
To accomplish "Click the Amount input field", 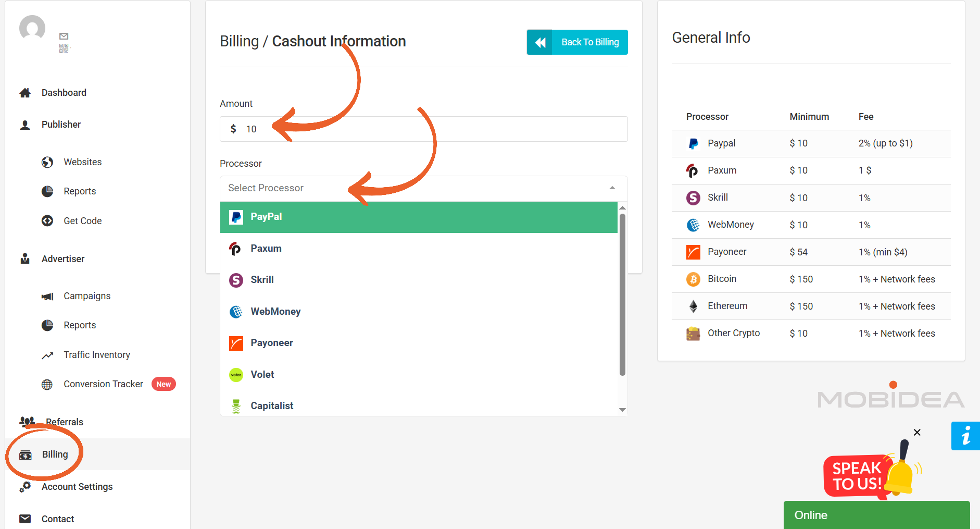I will pyautogui.click(x=424, y=129).
